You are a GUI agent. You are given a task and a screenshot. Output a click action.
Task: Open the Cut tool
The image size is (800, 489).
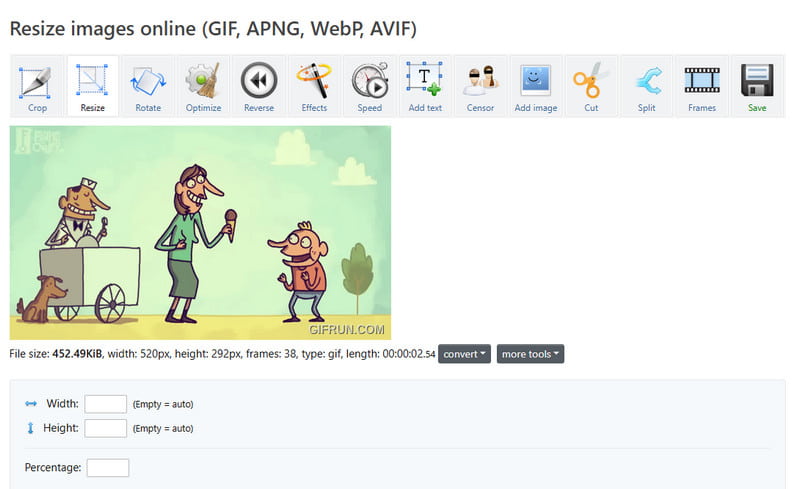point(591,86)
